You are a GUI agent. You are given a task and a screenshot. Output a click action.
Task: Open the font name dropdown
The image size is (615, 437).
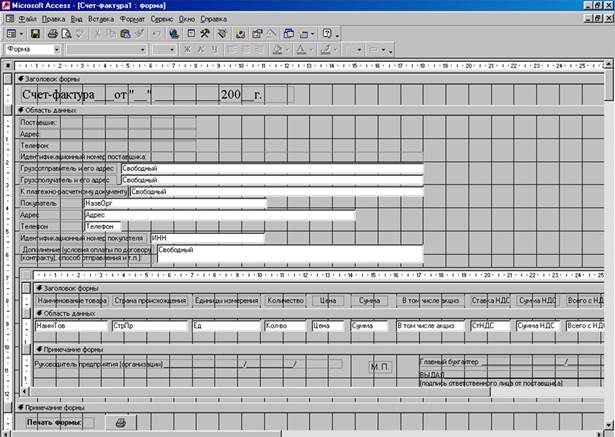[x=147, y=49]
